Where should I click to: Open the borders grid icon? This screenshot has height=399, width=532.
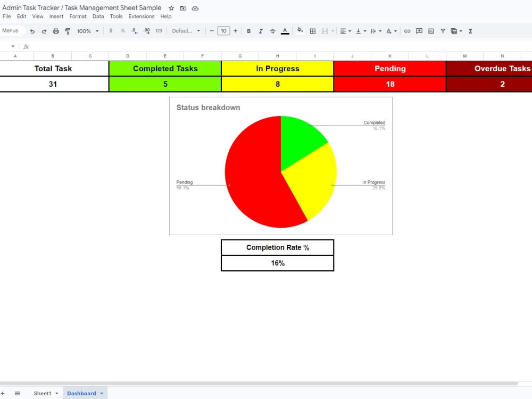[313, 31]
